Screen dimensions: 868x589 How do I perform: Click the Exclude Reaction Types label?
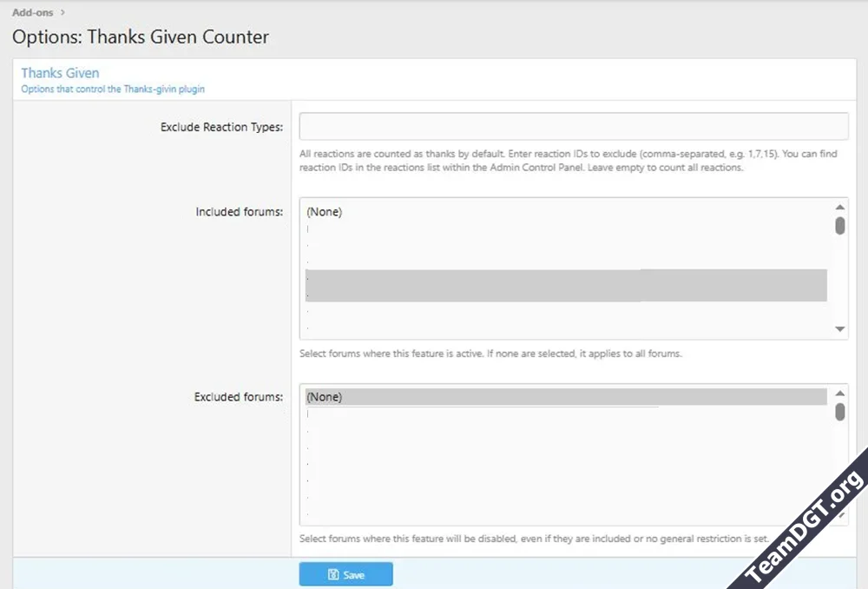pyautogui.click(x=221, y=128)
